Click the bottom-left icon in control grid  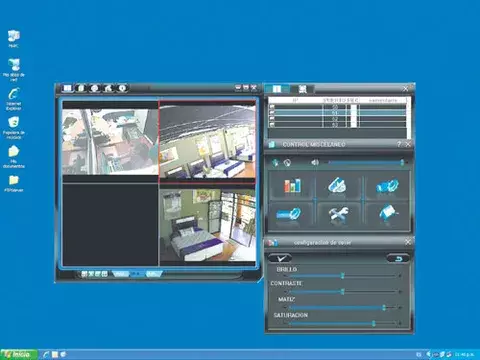[x=289, y=214]
